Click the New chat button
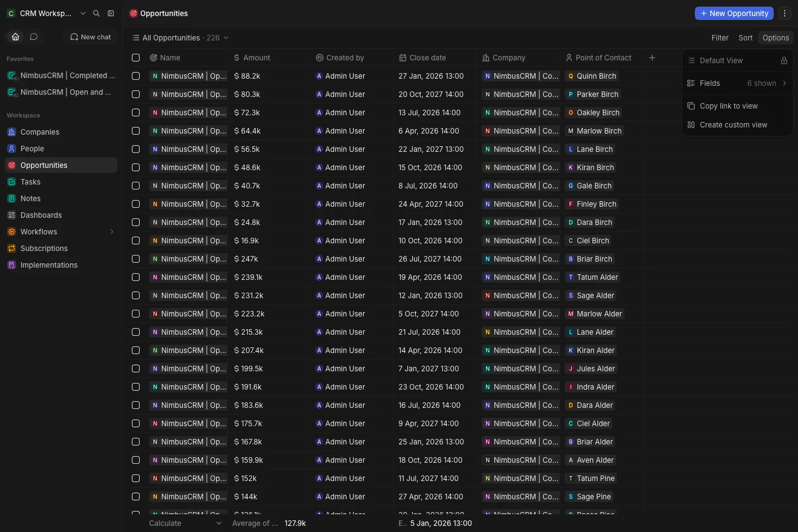The height and width of the screenshot is (532, 798). coord(90,37)
